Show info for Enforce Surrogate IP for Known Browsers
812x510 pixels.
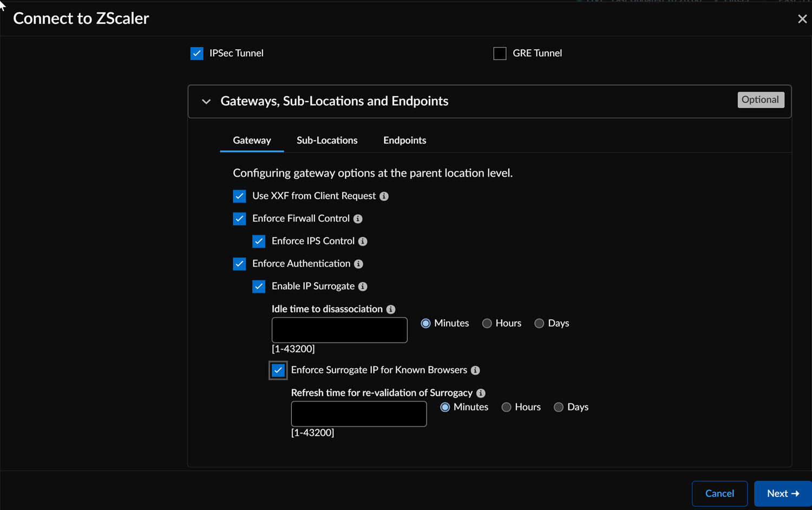click(475, 370)
